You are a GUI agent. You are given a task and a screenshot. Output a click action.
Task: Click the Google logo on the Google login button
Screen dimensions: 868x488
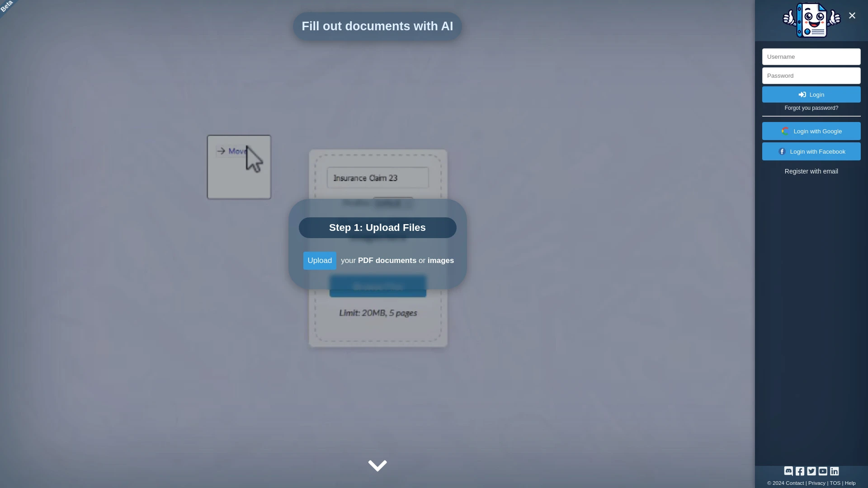(x=785, y=131)
